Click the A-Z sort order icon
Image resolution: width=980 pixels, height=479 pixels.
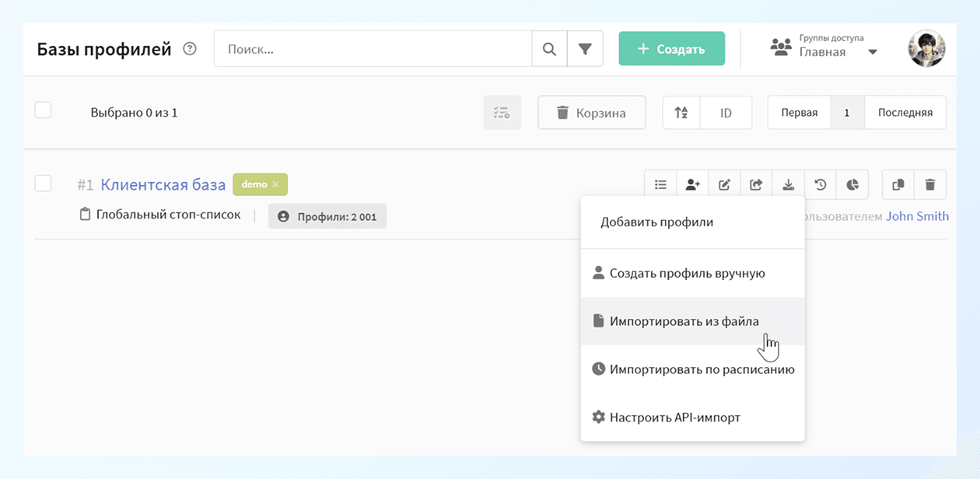tap(681, 112)
